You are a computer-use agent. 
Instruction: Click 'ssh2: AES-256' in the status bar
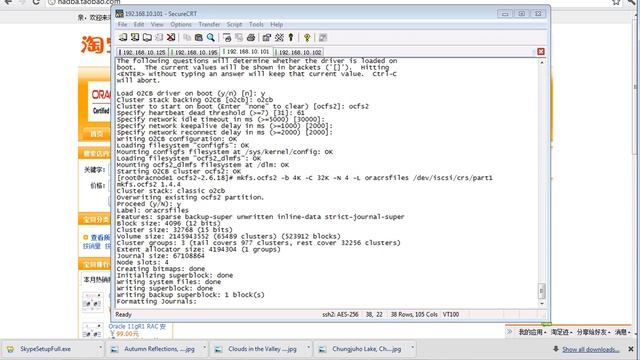point(340,315)
